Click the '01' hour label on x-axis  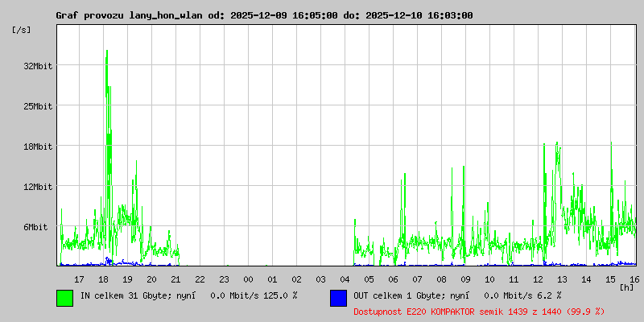[272, 279]
